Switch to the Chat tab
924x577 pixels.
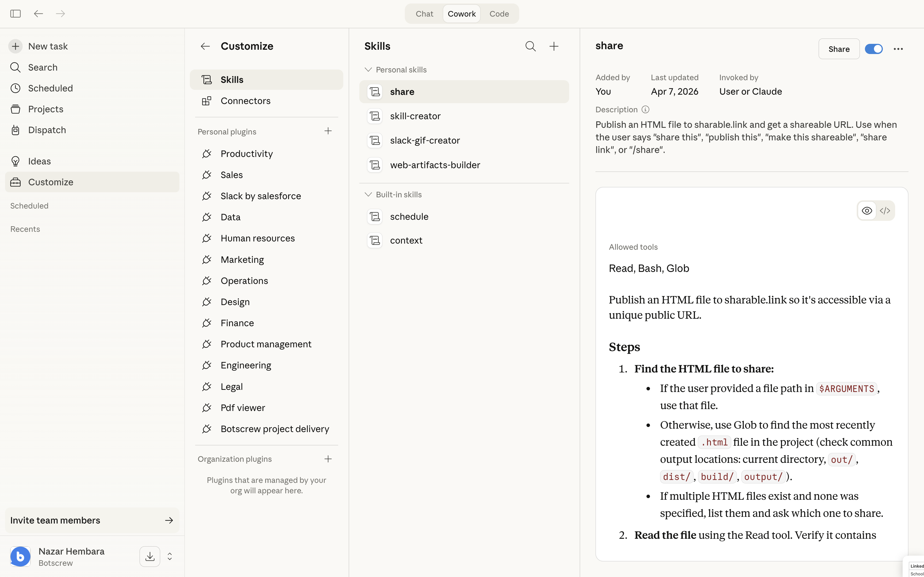click(424, 14)
